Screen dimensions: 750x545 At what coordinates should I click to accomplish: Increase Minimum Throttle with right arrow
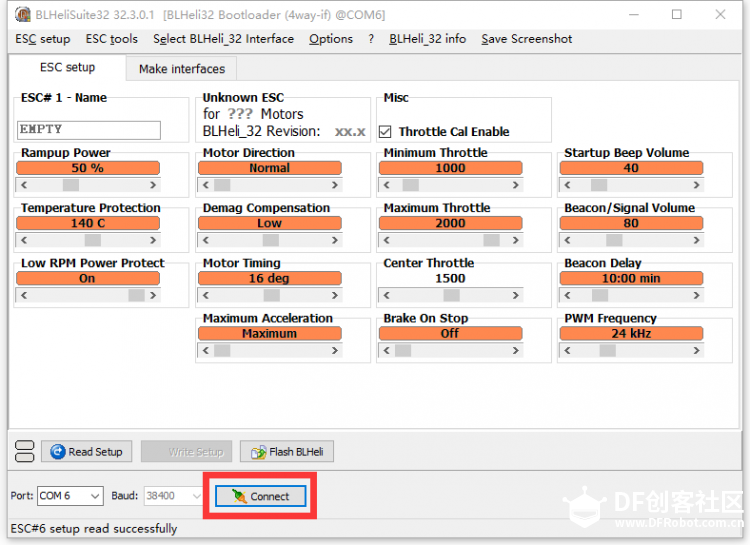[x=515, y=185]
